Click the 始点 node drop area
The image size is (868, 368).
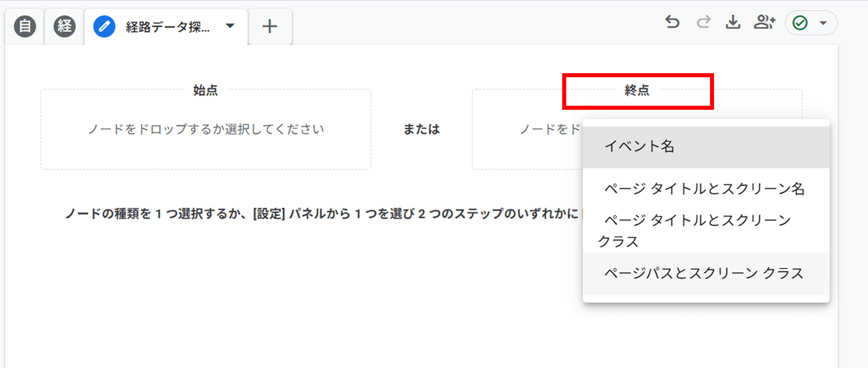(x=206, y=129)
